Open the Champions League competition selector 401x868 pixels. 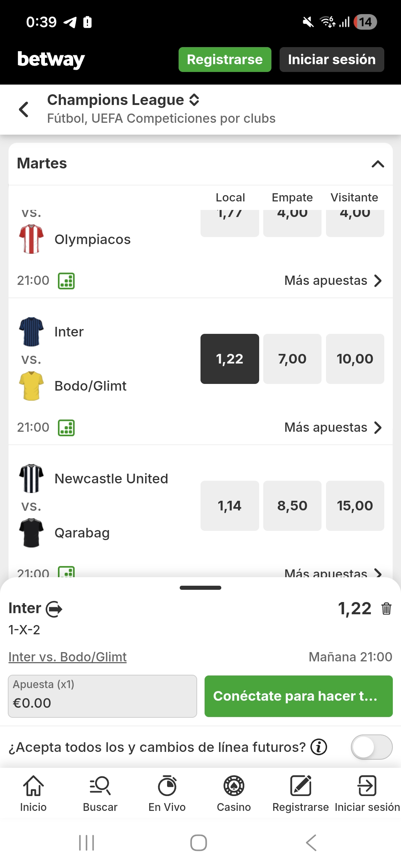click(x=194, y=100)
